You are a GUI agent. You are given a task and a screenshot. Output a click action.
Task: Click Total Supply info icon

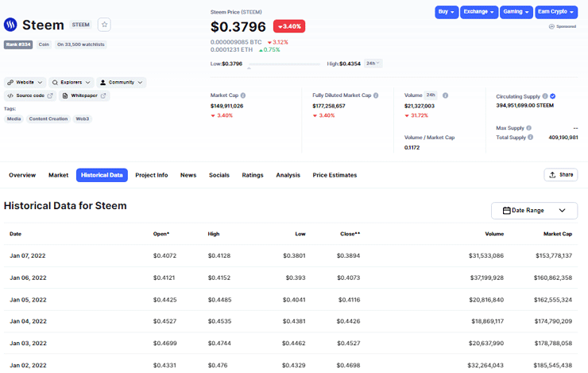pos(530,138)
